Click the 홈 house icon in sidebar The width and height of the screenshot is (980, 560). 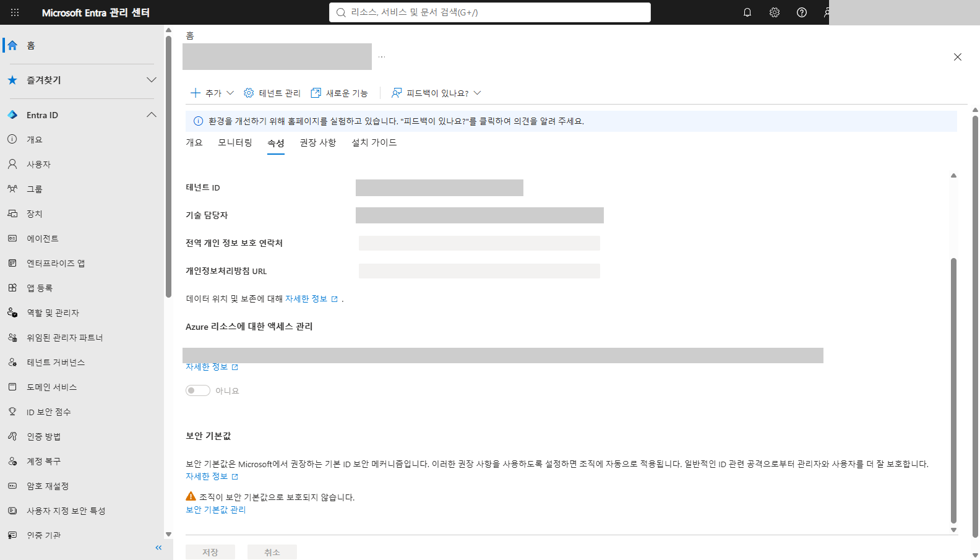pos(12,45)
